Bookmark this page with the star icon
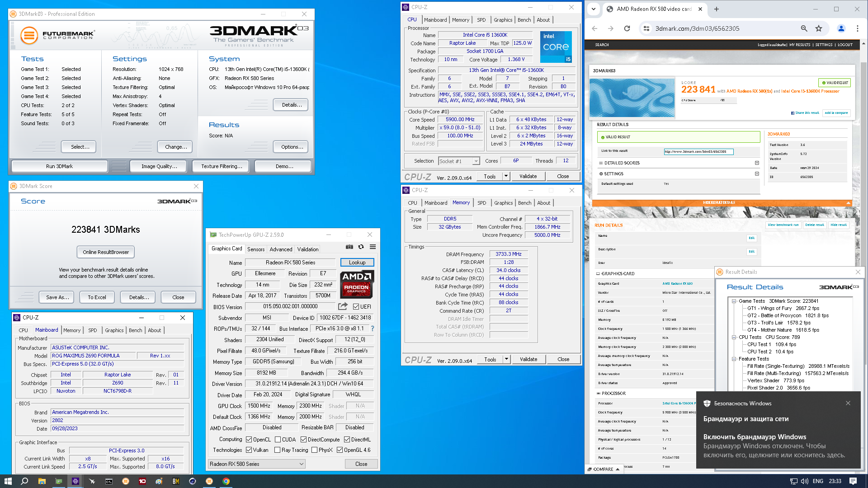Image resolution: width=868 pixels, height=488 pixels. pos(819,28)
